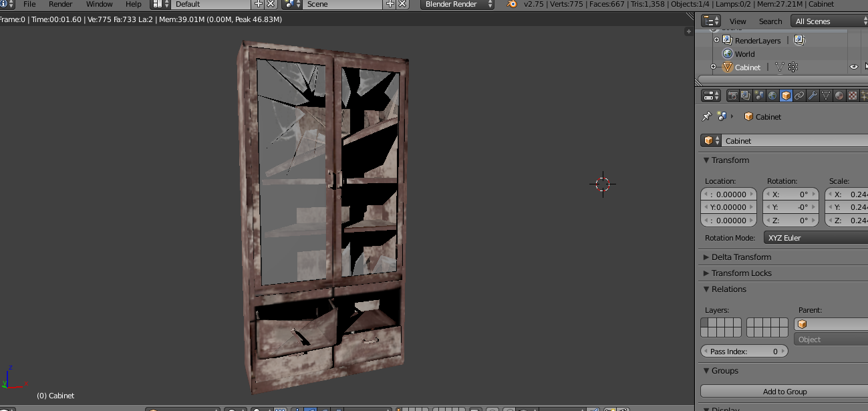Add a new screen layout next to Default

click(x=258, y=4)
